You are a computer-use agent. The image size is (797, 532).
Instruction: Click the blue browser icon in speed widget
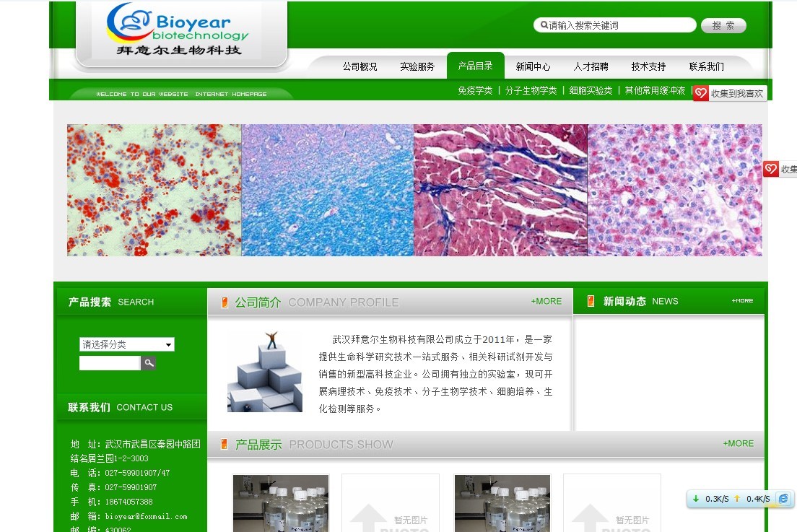783,498
